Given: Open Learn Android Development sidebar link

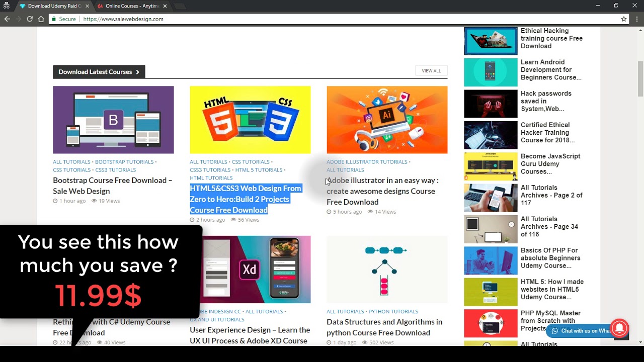Looking at the screenshot, I should (x=551, y=70).
